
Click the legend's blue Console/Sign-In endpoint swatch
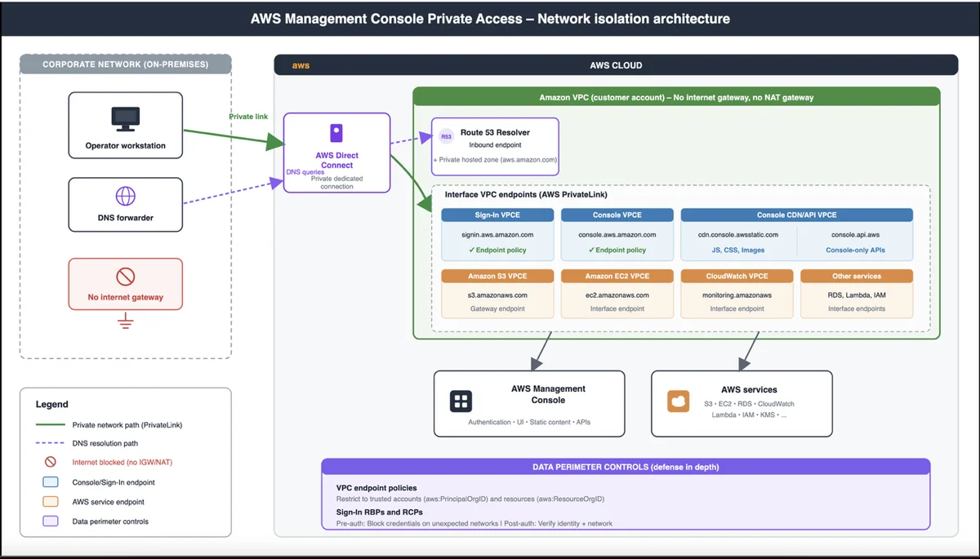coord(50,482)
